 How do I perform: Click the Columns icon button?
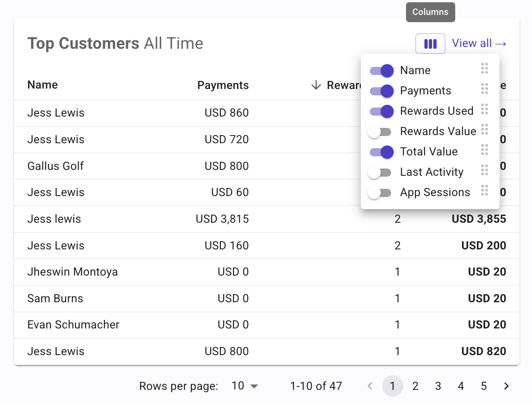coord(430,44)
